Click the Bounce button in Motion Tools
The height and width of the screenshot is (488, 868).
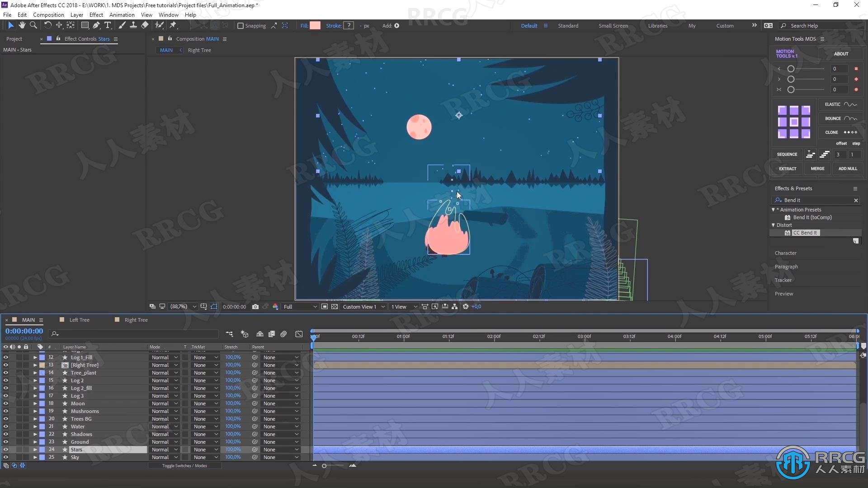tap(840, 118)
